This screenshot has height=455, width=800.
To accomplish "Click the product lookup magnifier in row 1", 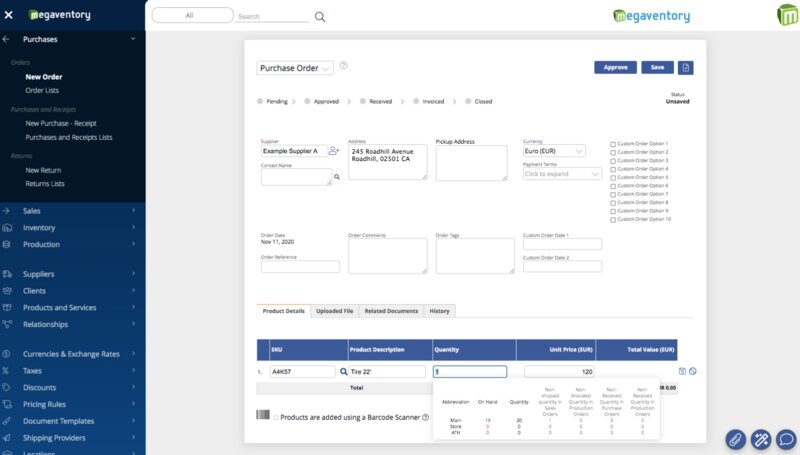I will [x=344, y=371].
